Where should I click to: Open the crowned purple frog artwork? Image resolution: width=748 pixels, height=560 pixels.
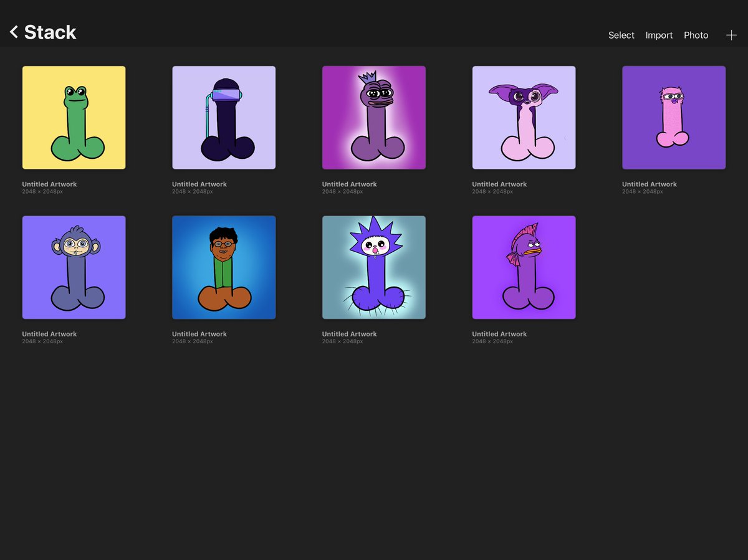pos(374,117)
